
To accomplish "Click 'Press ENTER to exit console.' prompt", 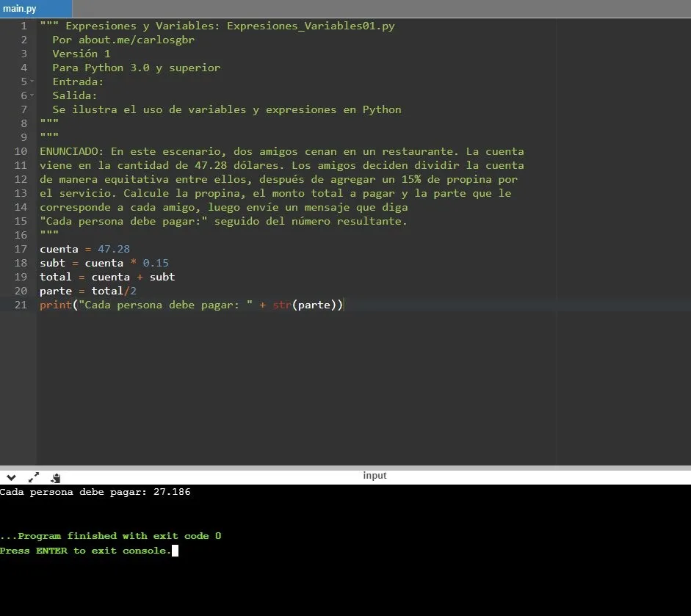I will 85,551.
